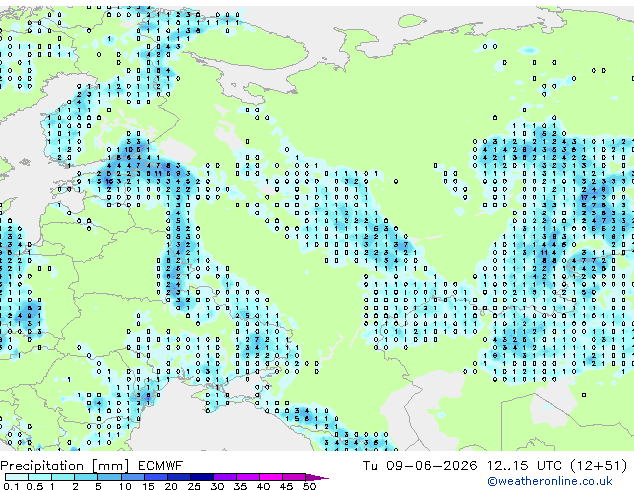This screenshot has height=490, width=634.
Task: Pick the 15–20 mm legend swatch
Action: click(156, 477)
